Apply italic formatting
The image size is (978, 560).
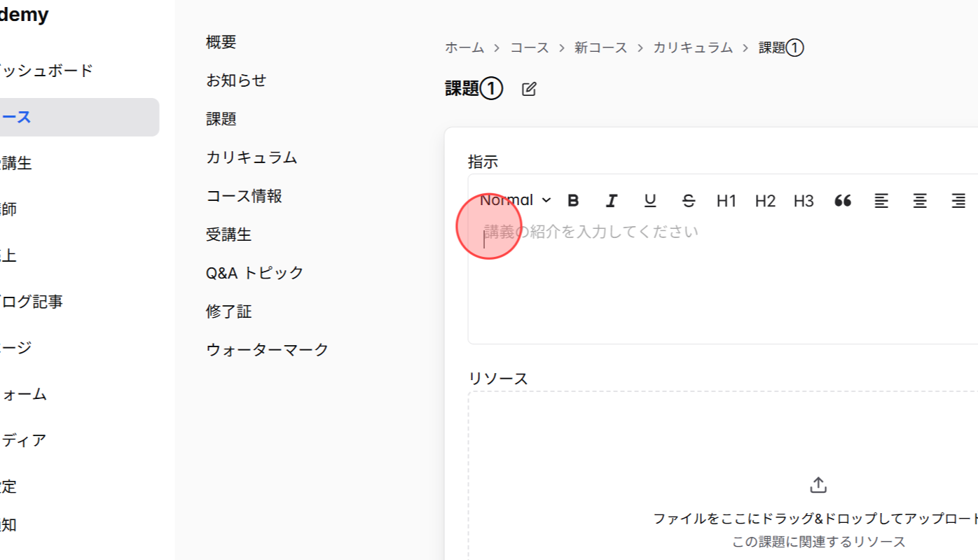[x=612, y=201]
